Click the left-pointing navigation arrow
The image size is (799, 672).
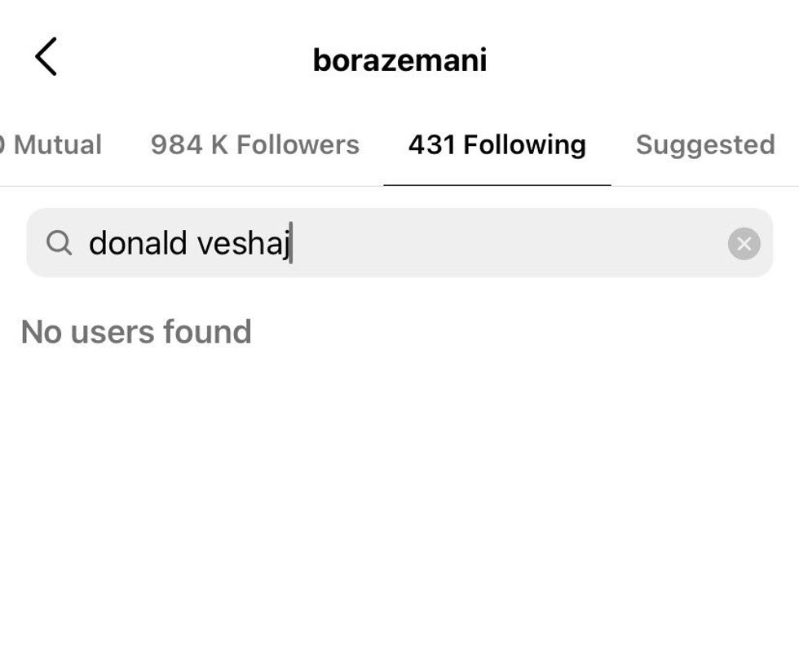click(46, 57)
